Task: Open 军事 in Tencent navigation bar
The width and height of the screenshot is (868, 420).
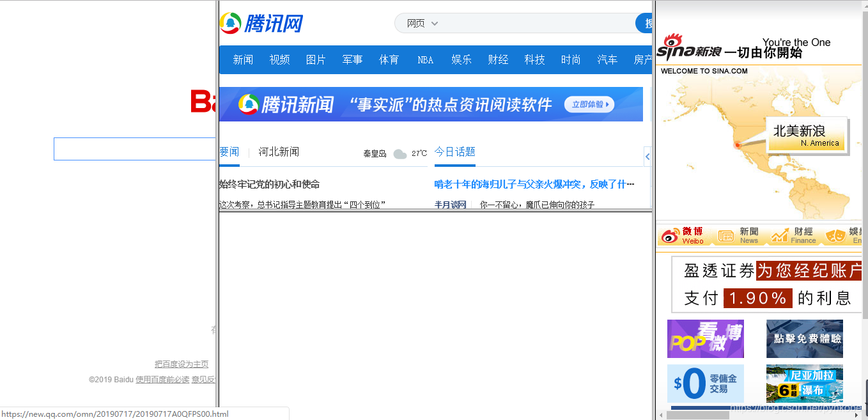Action: coord(352,60)
